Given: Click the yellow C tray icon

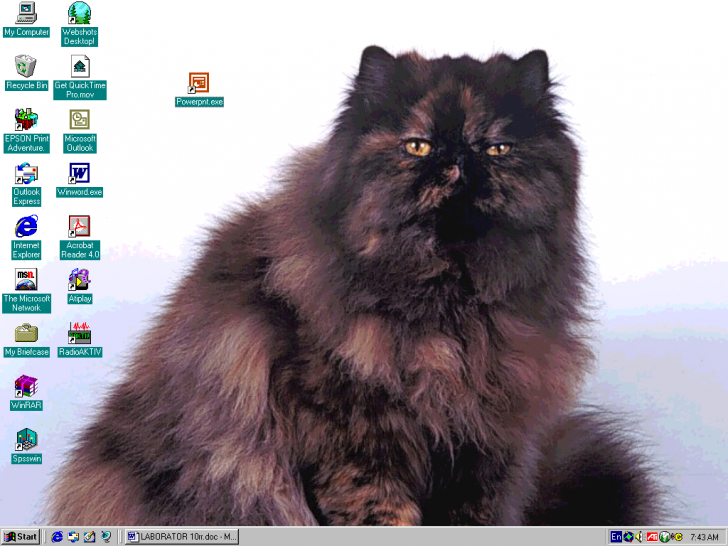Looking at the screenshot, I should [x=677, y=537].
